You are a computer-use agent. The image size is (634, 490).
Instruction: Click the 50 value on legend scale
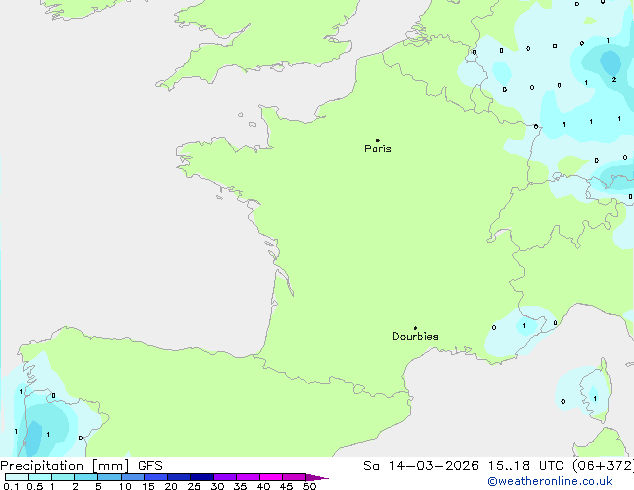click(x=309, y=487)
